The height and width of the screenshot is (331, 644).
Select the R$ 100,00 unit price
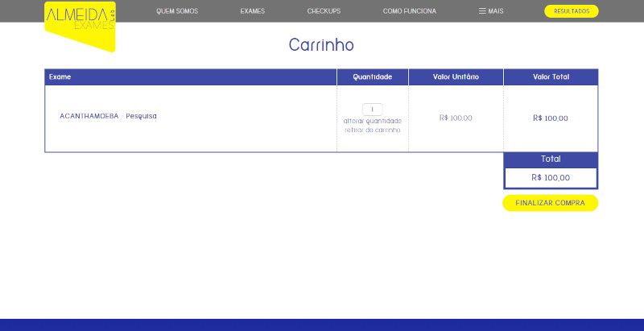point(456,118)
